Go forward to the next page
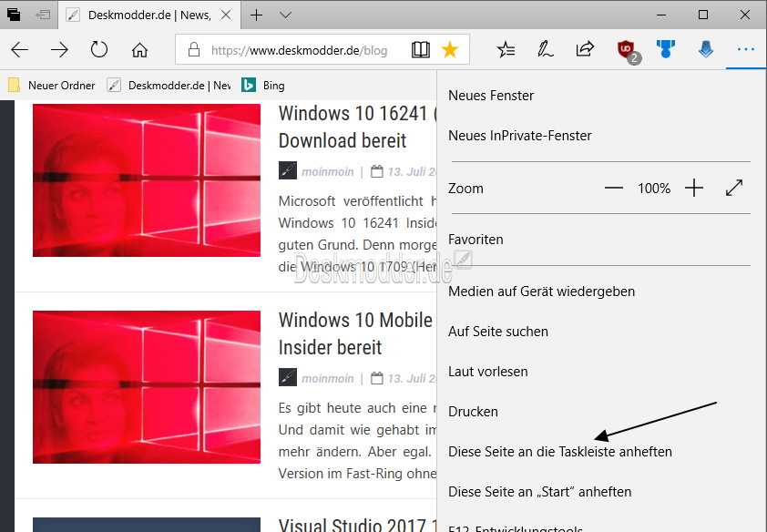767x532 pixels. click(60, 49)
